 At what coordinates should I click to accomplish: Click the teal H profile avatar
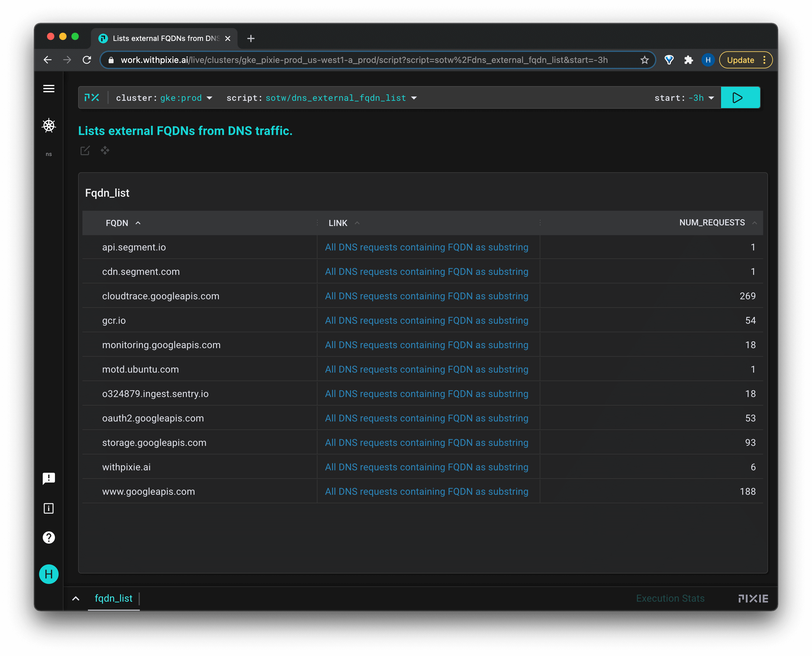click(49, 574)
